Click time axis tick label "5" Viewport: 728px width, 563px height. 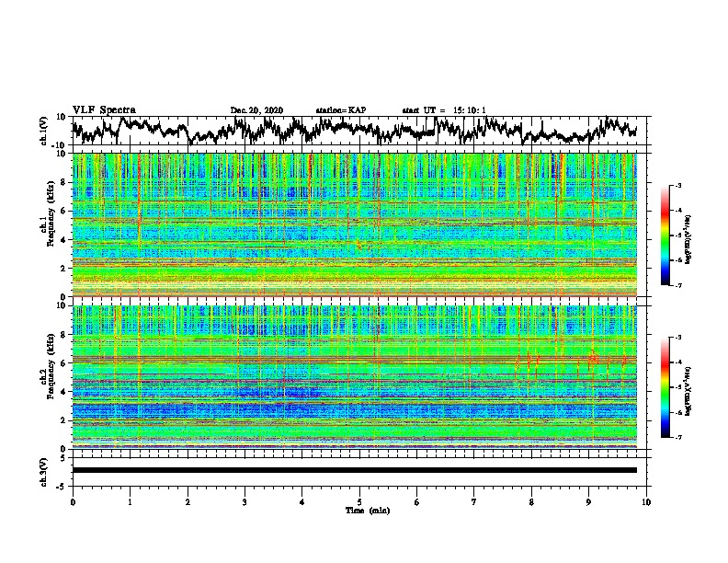tap(359, 502)
